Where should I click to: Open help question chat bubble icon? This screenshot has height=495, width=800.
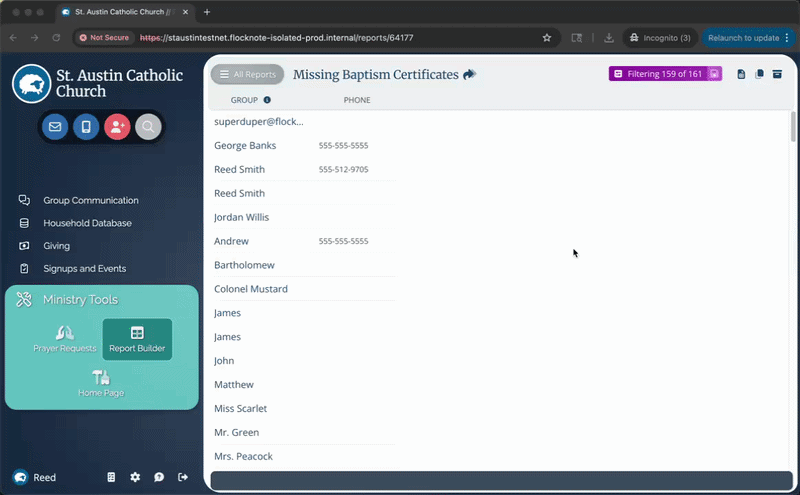pyautogui.click(x=159, y=477)
